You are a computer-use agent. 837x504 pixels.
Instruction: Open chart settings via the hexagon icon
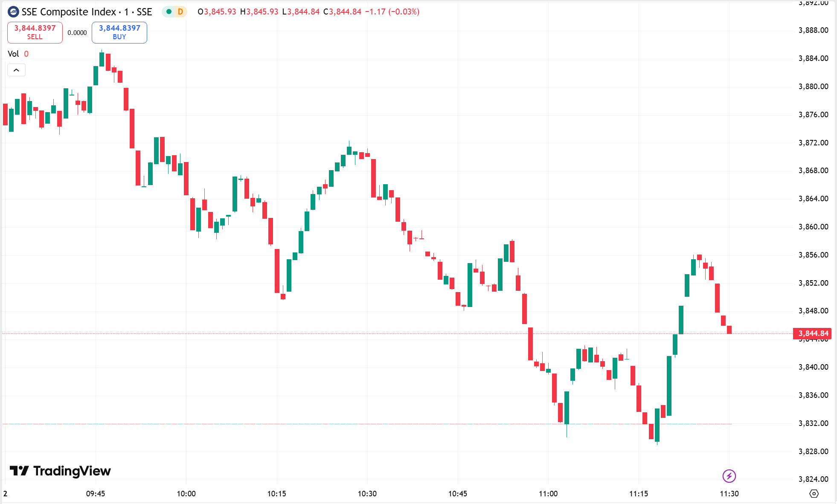(x=814, y=493)
